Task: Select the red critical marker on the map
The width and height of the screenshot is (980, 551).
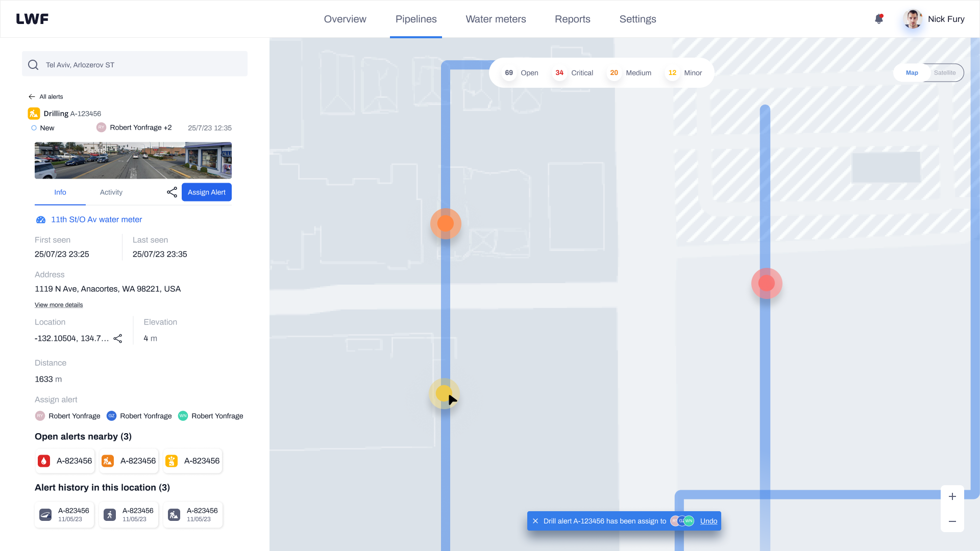Action: click(767, 283)
